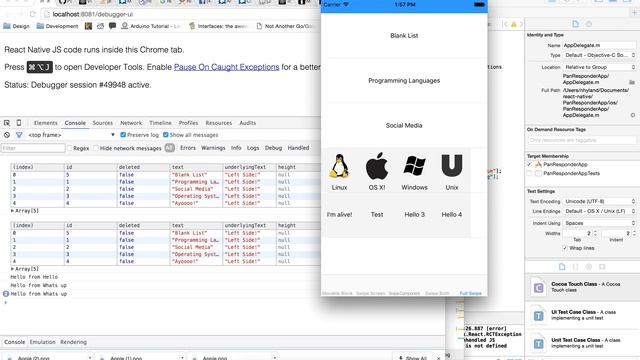Select the Media library icon
Image resolution: width=640 pixels, height=360 pixels.
point(602,267)
